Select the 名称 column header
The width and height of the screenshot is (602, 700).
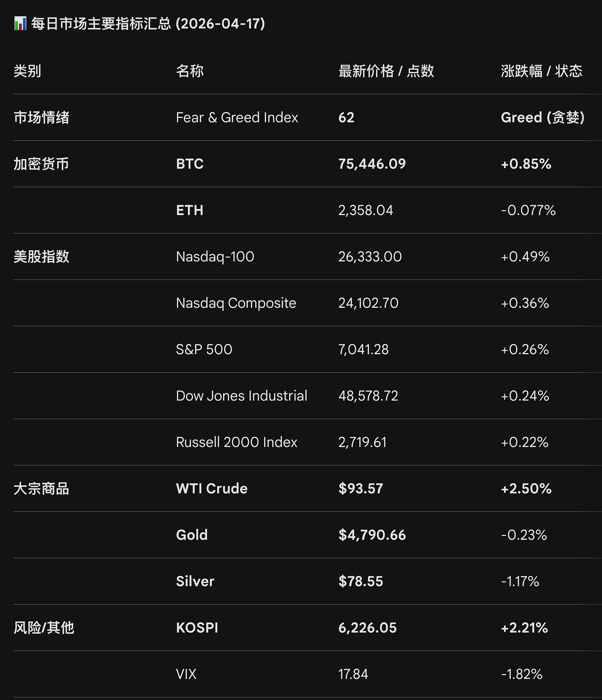pyautogui.click(x=190, y=71)
